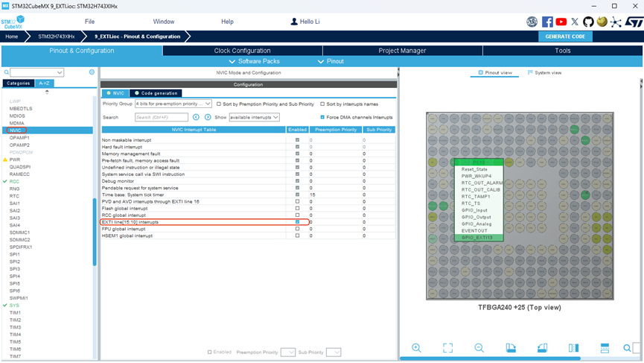Click the category list vertical scrollbar

pos(95,233)
